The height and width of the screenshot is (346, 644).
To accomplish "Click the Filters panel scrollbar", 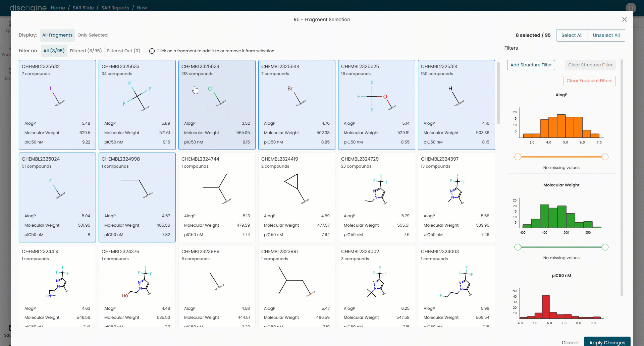I will [622, 178].
